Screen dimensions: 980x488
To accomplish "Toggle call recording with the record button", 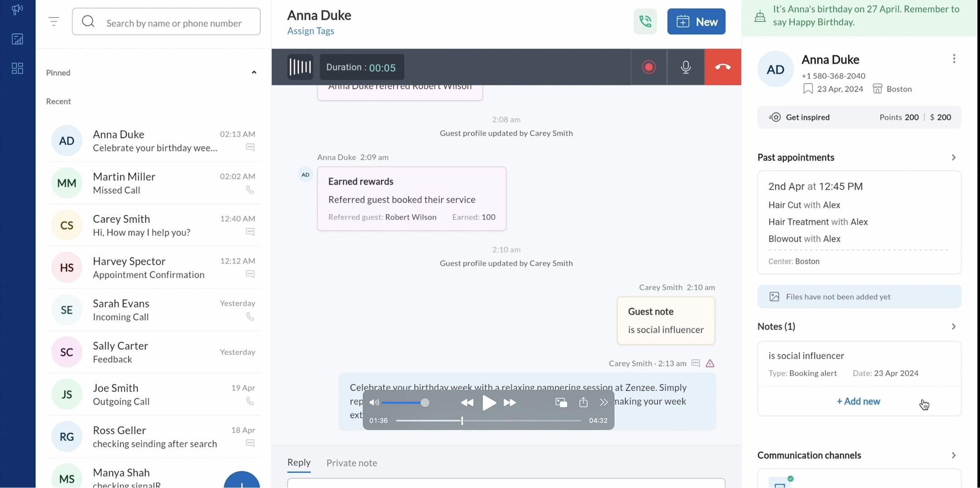I will pos(648,67).
